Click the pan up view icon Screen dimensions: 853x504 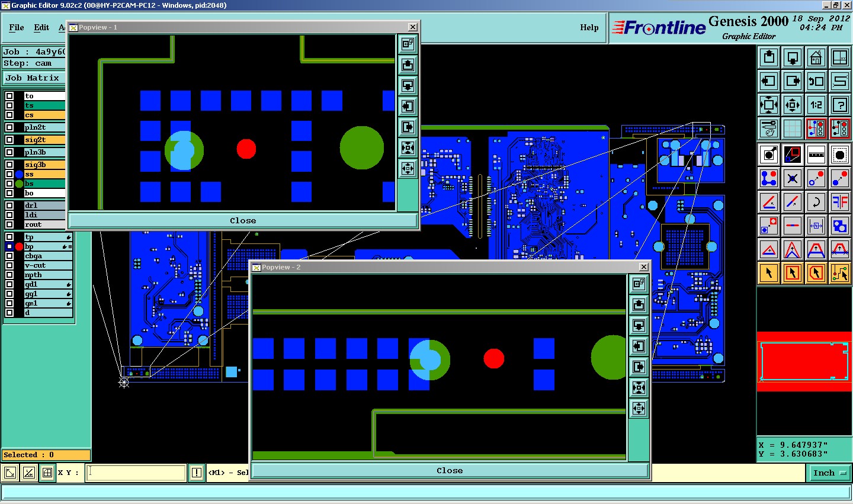[x=769, y=57]
